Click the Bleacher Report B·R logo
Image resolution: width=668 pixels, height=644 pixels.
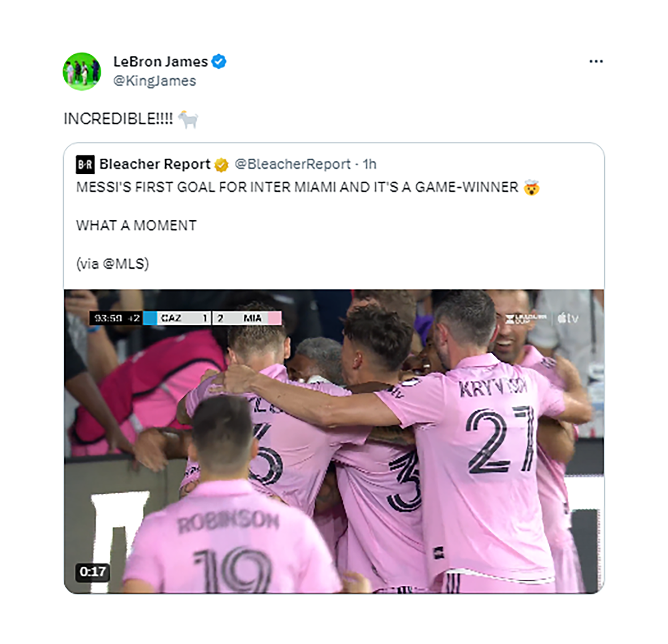click(85, 164)
